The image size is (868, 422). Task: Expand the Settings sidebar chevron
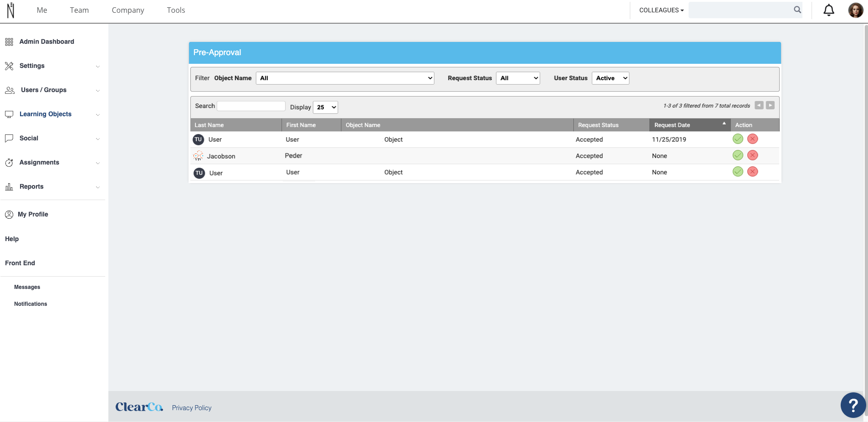(x=98, y=67)
